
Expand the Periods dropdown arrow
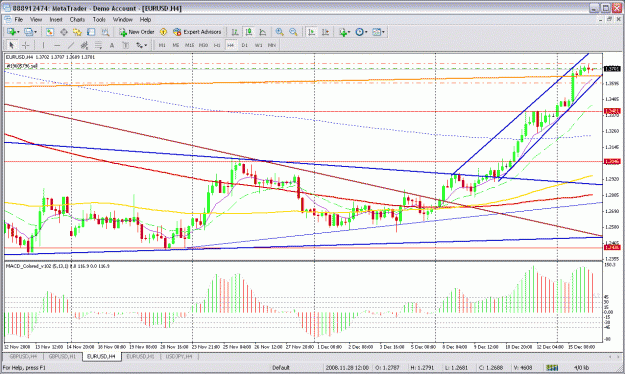click(x=366, y=32)
